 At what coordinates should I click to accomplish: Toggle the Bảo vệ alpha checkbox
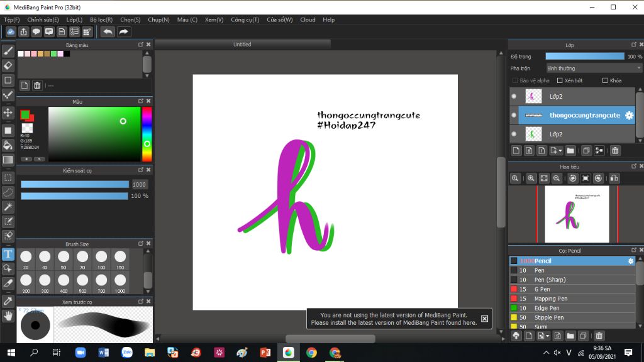click(514, 80)
